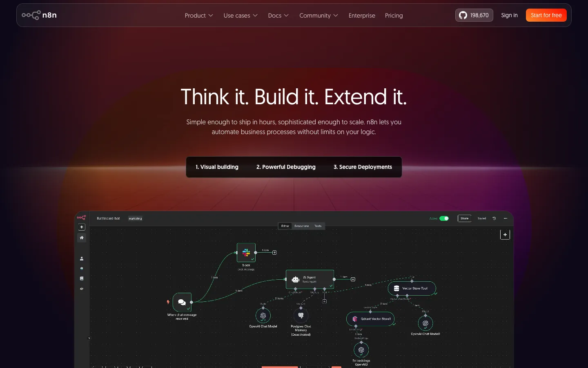Viewport: 588px width, 368px height.
Task: Open the home icon in editor sidebar
Action: (x=82, y=238)
